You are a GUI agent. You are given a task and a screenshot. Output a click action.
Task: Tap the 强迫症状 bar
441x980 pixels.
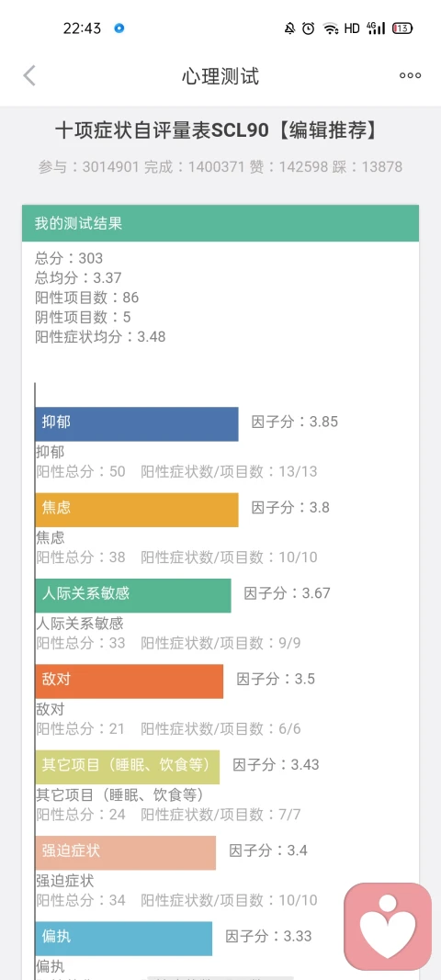click(125, 852)
